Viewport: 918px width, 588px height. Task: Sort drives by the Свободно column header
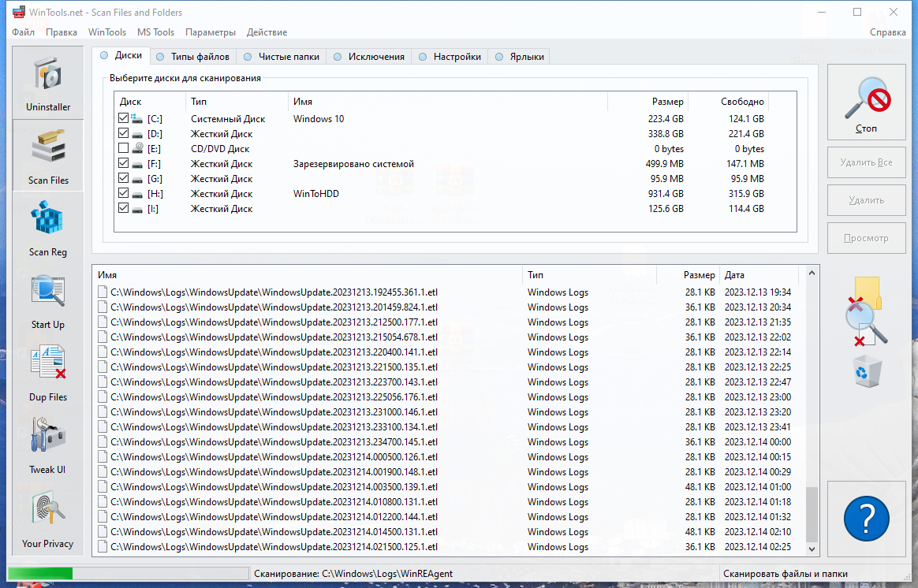[x=729, y=102]
